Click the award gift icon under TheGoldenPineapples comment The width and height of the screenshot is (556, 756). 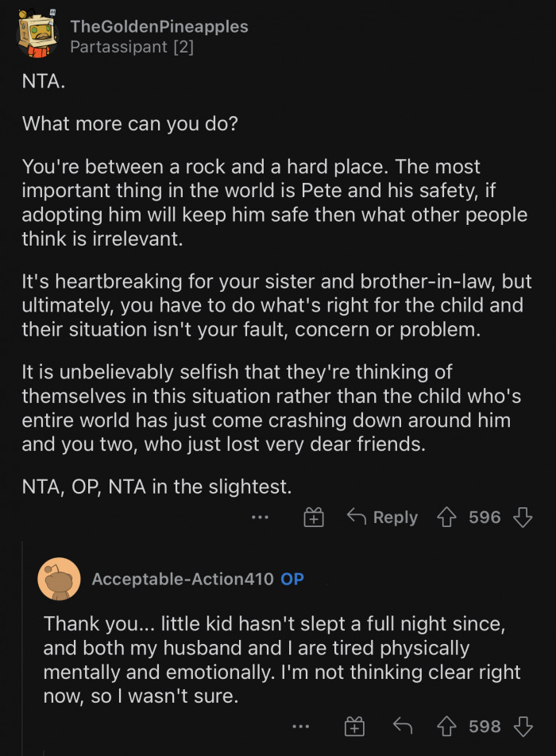point(314,517)
